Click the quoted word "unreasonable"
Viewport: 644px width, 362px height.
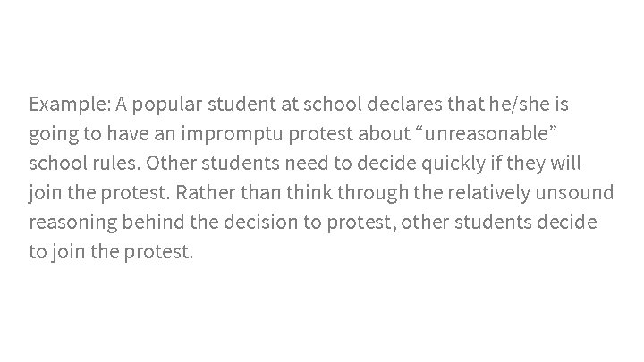[487, 134]
